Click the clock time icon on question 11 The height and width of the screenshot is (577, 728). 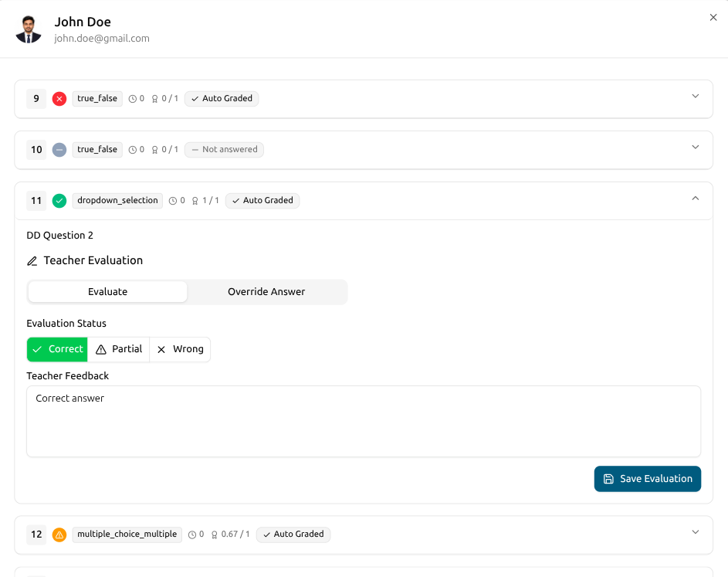[173, 201]
